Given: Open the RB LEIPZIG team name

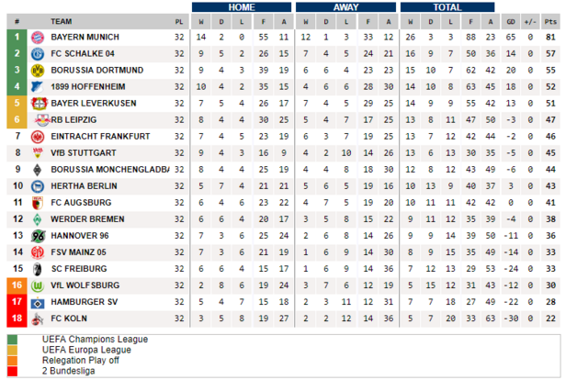Looking at the screenshot, I should 73,120.
